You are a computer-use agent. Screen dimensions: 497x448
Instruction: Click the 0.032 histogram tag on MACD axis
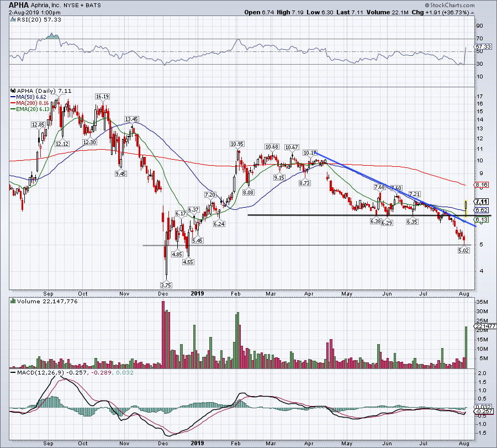pyautogui.click(x=484, y=407)
